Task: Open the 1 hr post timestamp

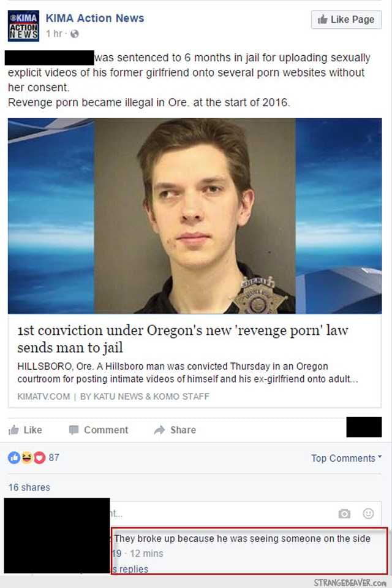Action: (54, 34)
